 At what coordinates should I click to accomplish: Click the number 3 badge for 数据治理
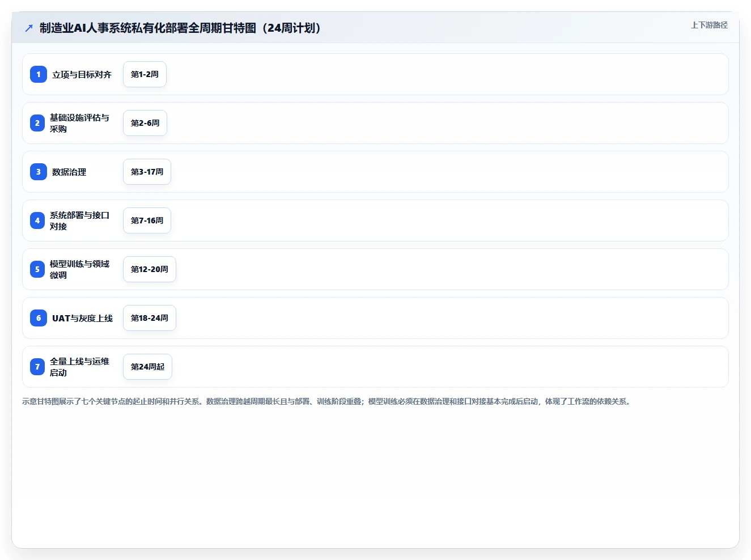(39, 172)
